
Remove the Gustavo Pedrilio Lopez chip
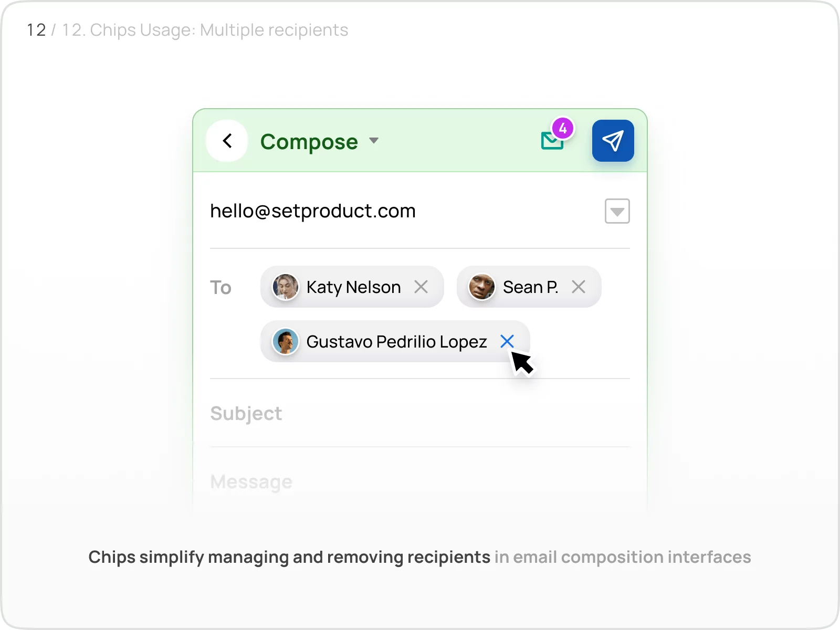click(507, 341)
